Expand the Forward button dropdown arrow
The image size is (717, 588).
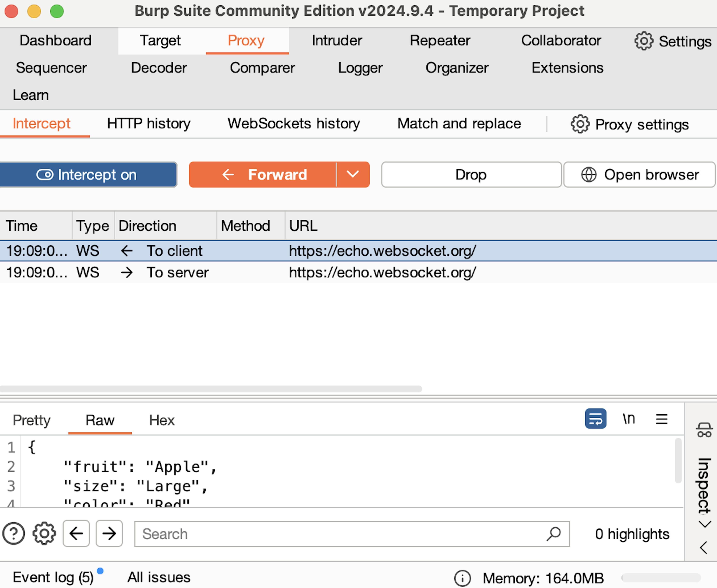353,174
